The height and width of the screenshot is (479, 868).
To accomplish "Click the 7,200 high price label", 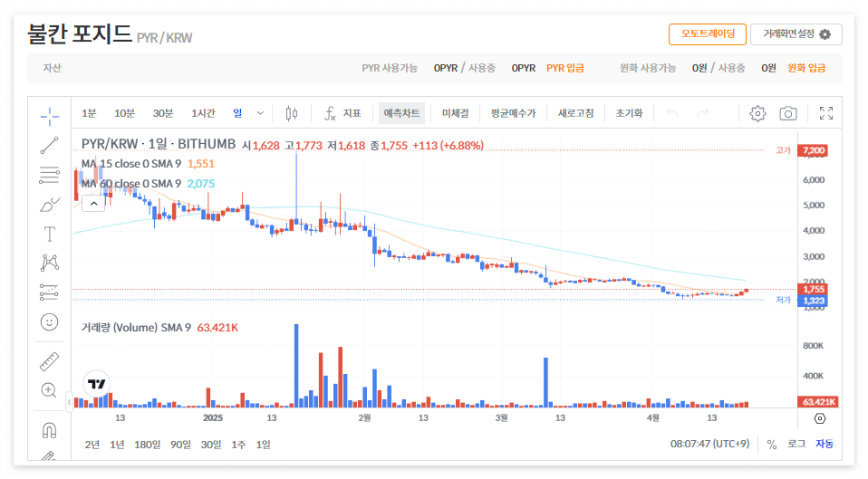I will click(814, 150).
